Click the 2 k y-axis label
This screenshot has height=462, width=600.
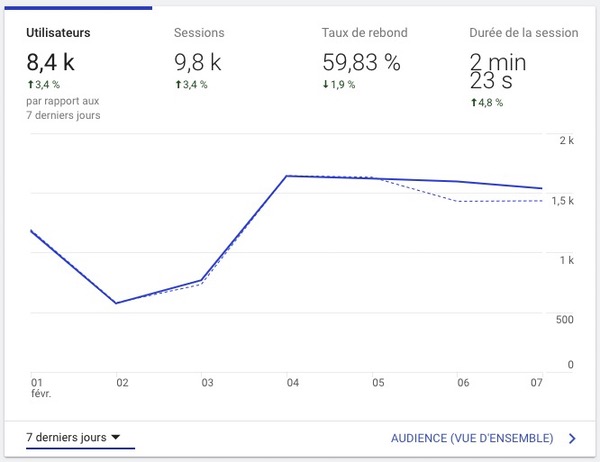click(567, 140)
